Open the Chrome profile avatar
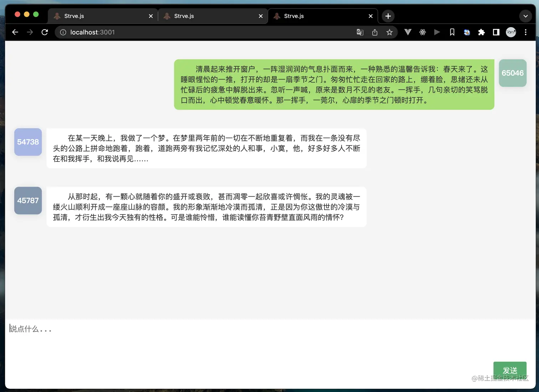 pyautogui.click(x=511, y=32)
